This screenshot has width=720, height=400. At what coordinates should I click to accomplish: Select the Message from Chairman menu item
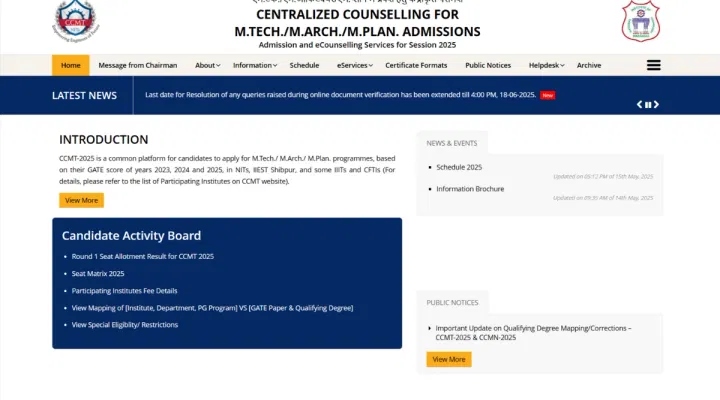(138, 65)
